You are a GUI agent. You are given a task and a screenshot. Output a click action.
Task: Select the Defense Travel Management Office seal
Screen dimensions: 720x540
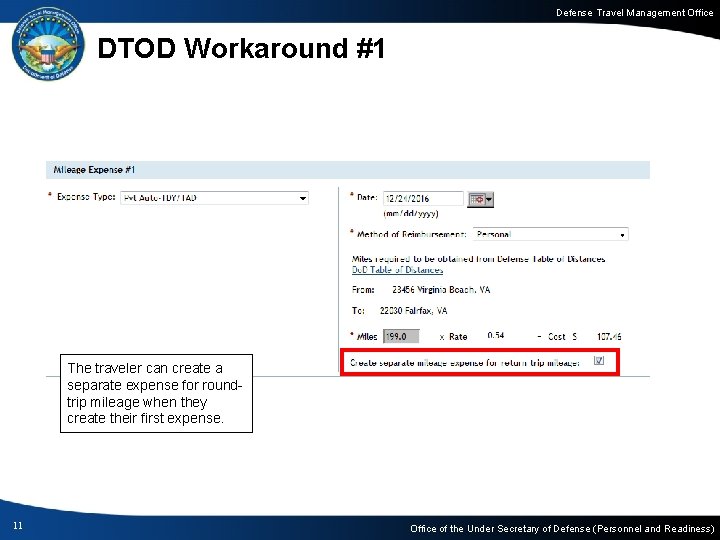48,45
